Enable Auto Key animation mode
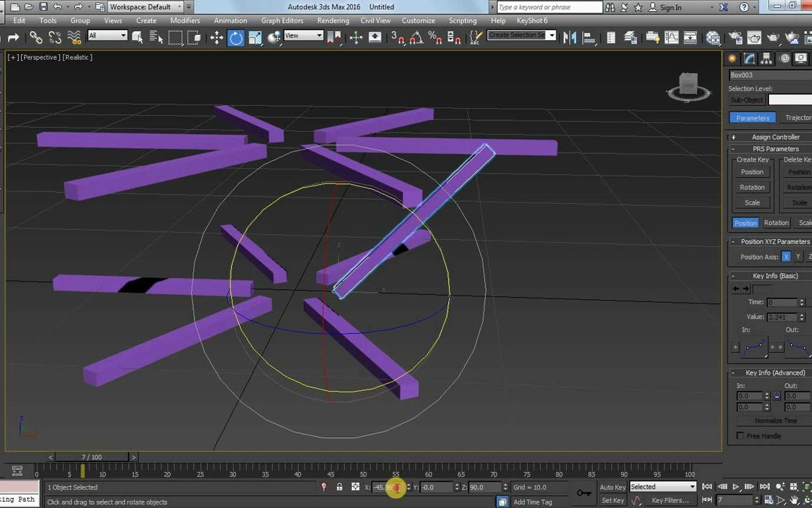This screenshot has height=508, width=812. 612,487
